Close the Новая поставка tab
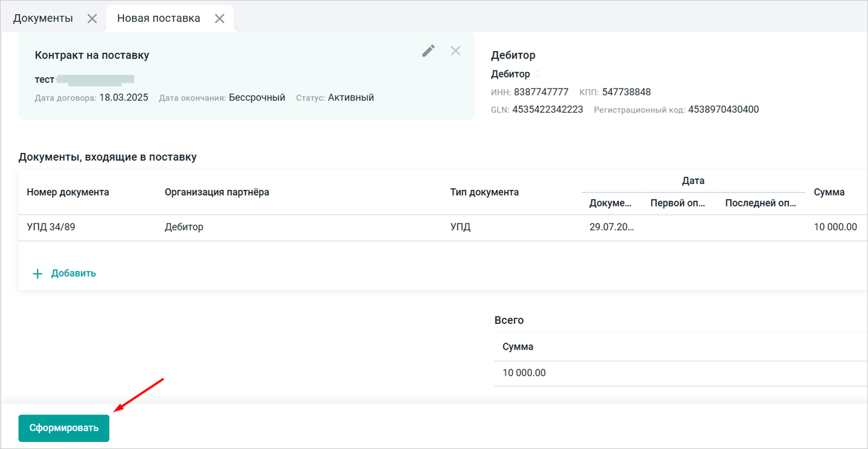Screen dimensions: 868x449 point(220,18)
